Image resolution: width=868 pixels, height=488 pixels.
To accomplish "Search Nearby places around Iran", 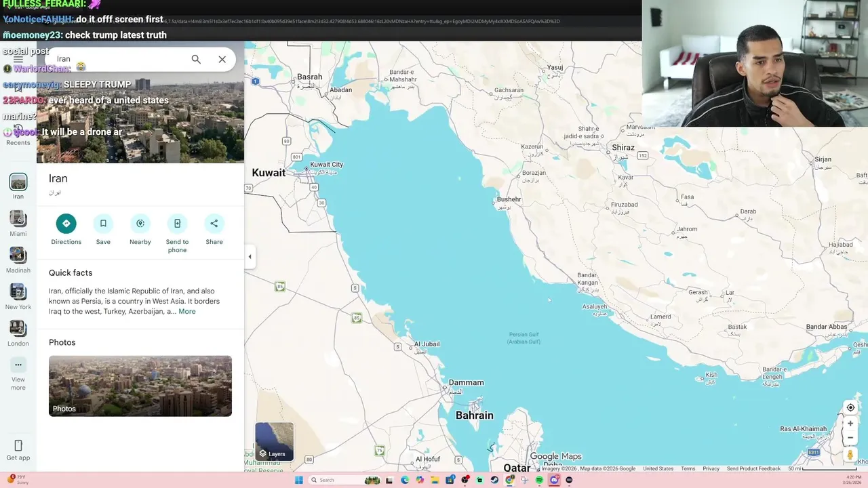I will (140, 230).
